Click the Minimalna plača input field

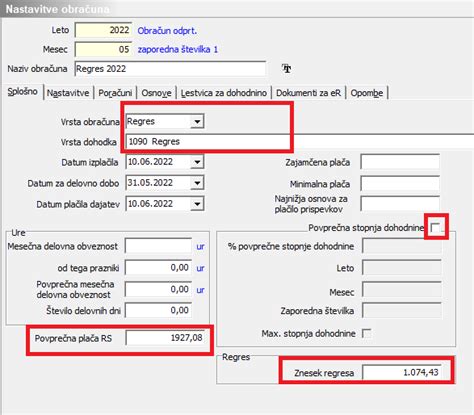pyautogui.click(x=400, y=183)
